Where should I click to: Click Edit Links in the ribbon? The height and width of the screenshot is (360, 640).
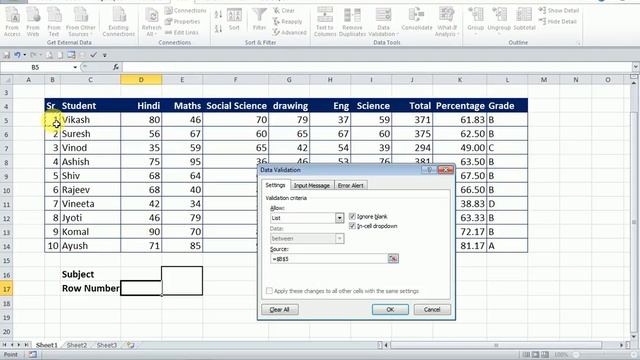pos(182,33)
